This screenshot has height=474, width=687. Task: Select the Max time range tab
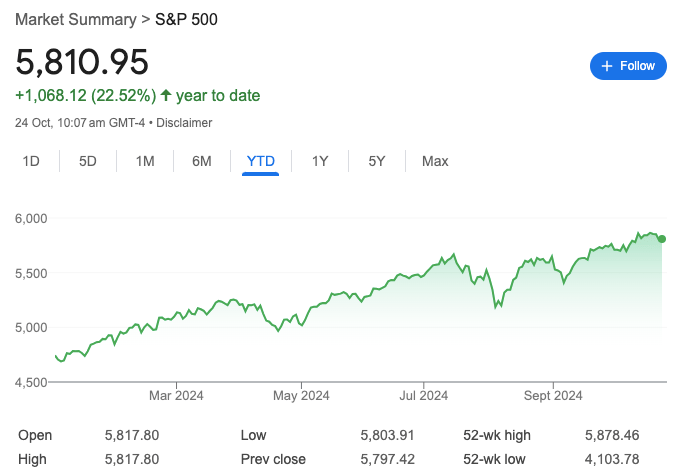435,161
